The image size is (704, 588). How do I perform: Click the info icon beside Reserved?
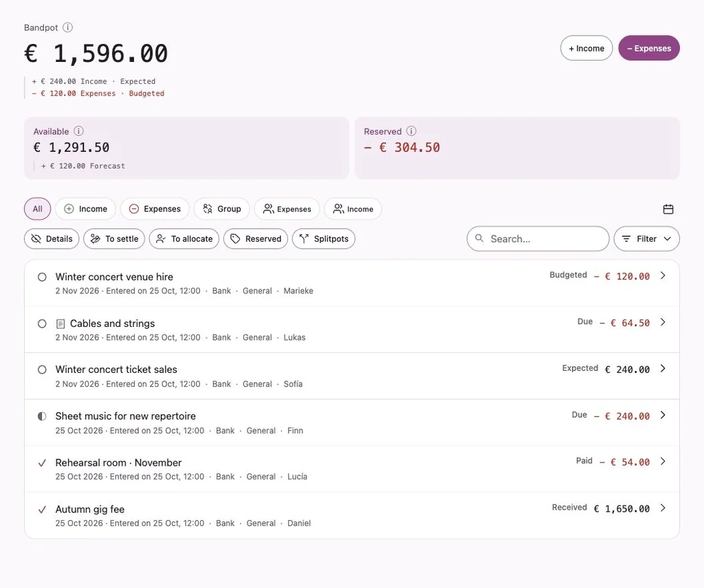click(411, 131)
